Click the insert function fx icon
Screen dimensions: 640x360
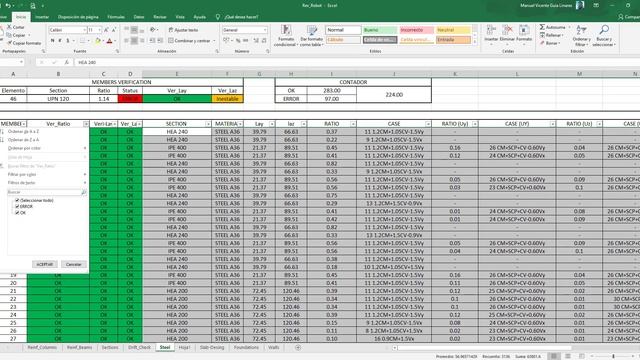pyautogui.click(x=66, y=62)
